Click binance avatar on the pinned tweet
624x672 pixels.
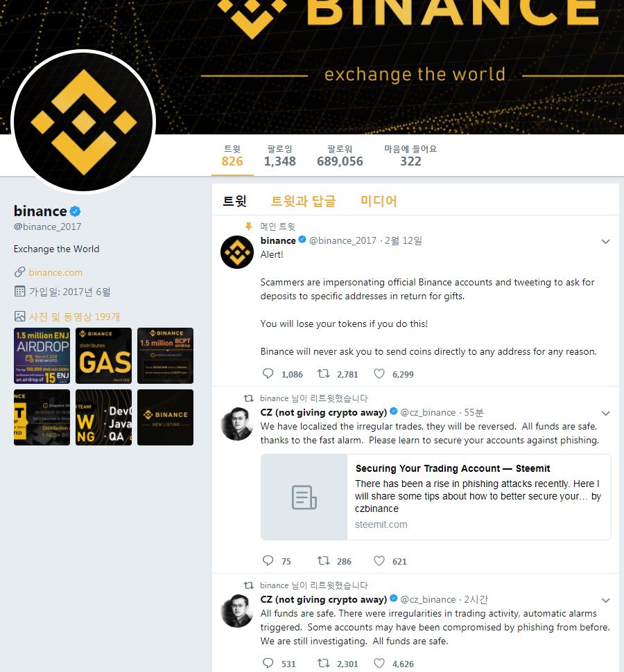point(237,252)
